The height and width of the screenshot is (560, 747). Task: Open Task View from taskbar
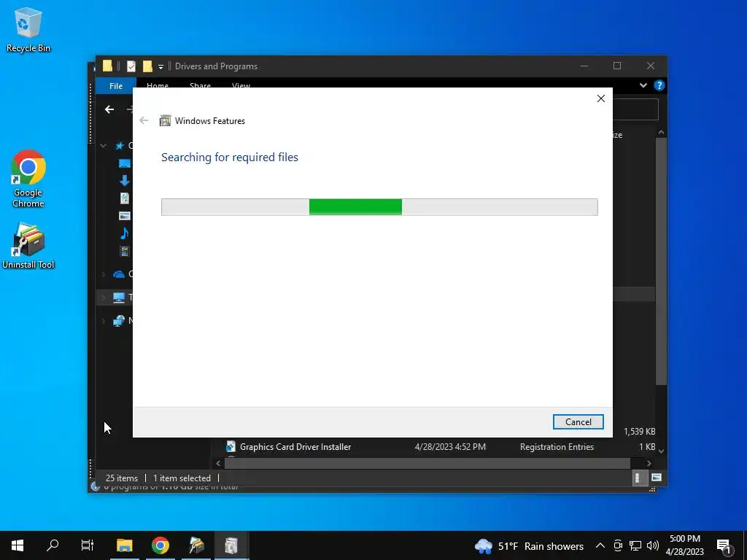88,545
